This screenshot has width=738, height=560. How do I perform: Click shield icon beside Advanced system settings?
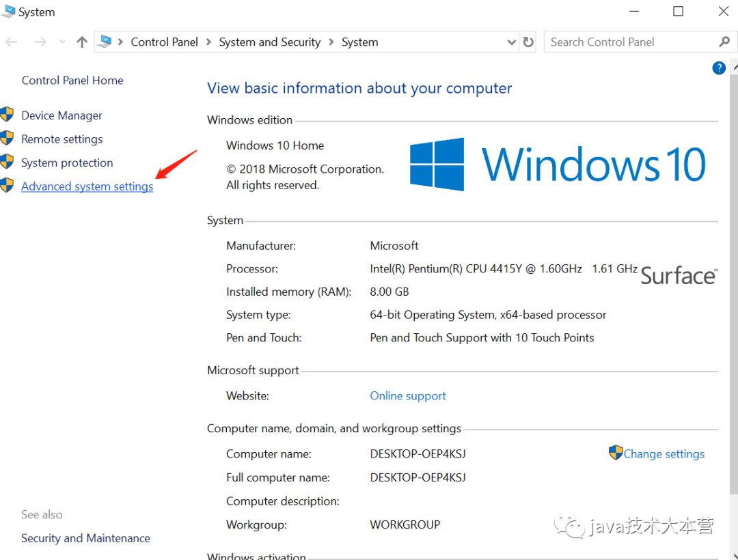tap(7, 185)
